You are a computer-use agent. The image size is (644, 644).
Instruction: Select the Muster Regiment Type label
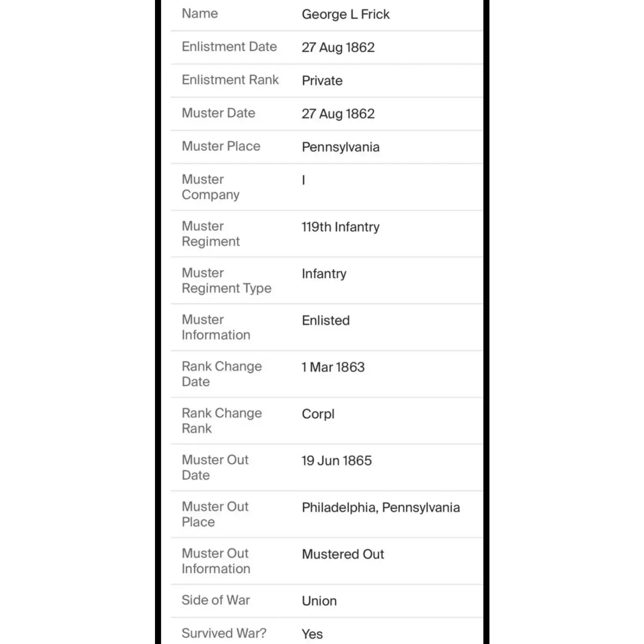coord(226,280)
